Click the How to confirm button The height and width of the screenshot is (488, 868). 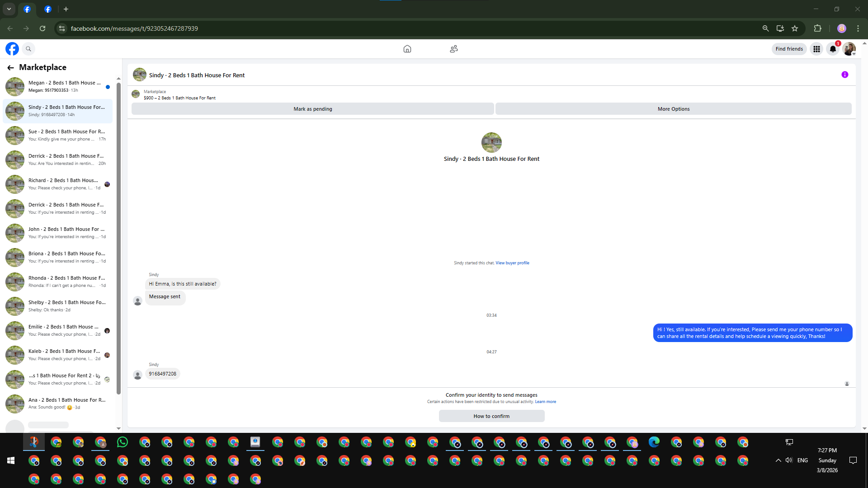point(491,416)
